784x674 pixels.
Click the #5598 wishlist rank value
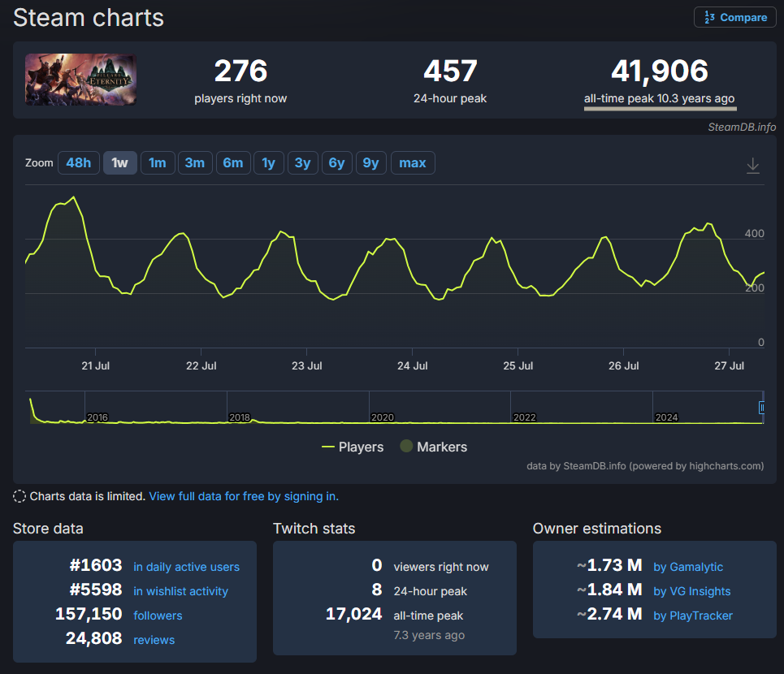pos(96,590)
